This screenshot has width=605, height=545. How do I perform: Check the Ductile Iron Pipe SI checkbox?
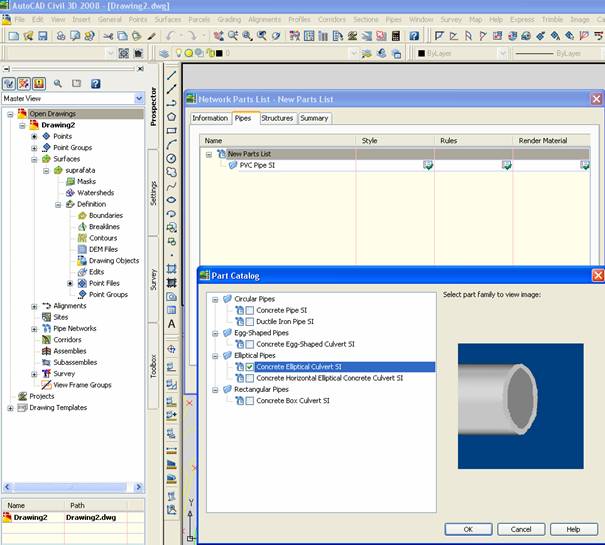point(250,322)
